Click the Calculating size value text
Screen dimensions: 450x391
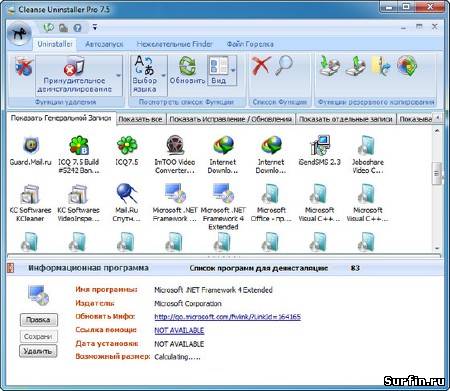pos(177,357)
